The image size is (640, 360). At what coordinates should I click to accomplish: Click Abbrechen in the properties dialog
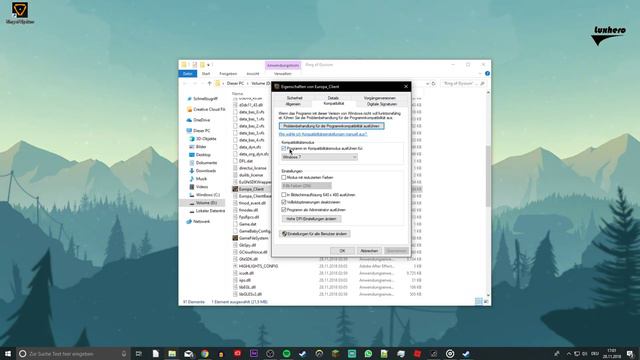[369, 251]
